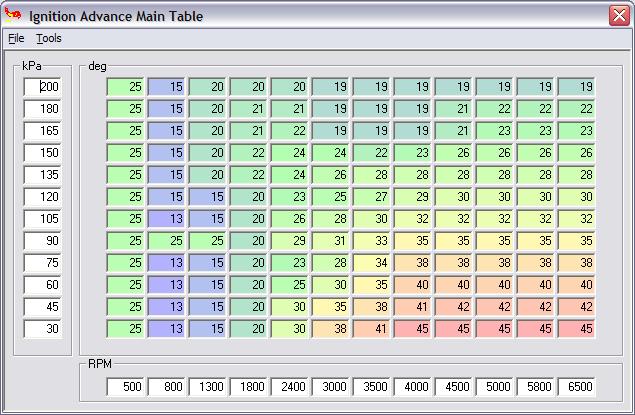The width and height of the screenshot is (635, 415).
Task: Select the advance cell at 30 kPa and 3000 RPM
Action: point(330,329)
